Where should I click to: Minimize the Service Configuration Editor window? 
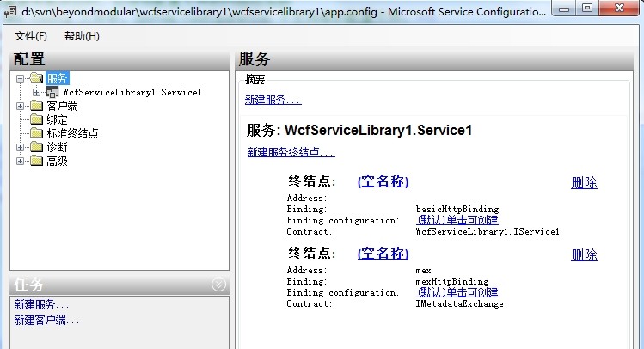point(564,8)
